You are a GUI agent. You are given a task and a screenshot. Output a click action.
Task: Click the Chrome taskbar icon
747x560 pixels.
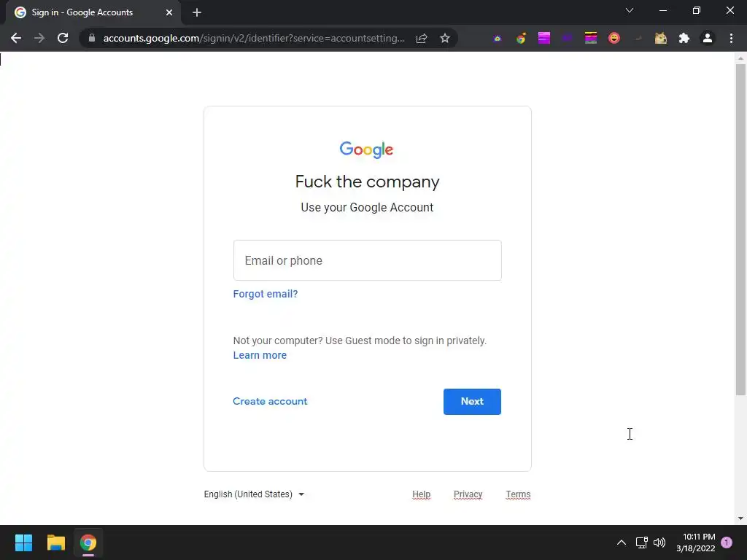tap(88, 542)
